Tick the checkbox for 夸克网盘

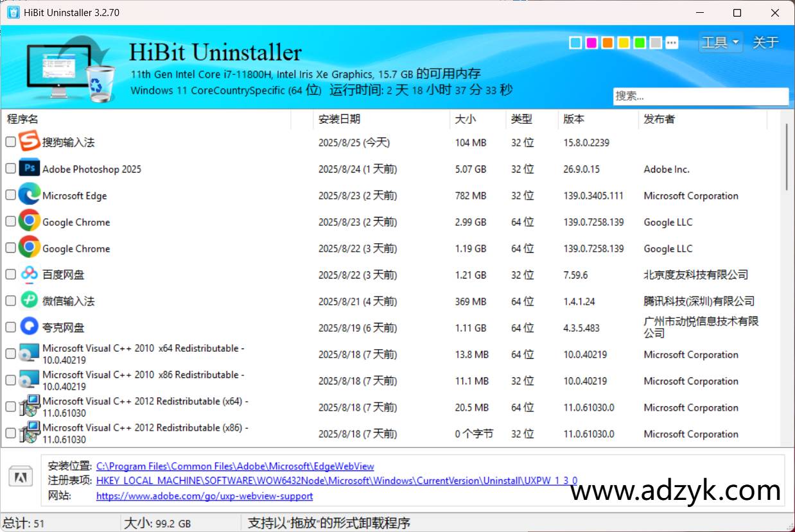(10, 327)
